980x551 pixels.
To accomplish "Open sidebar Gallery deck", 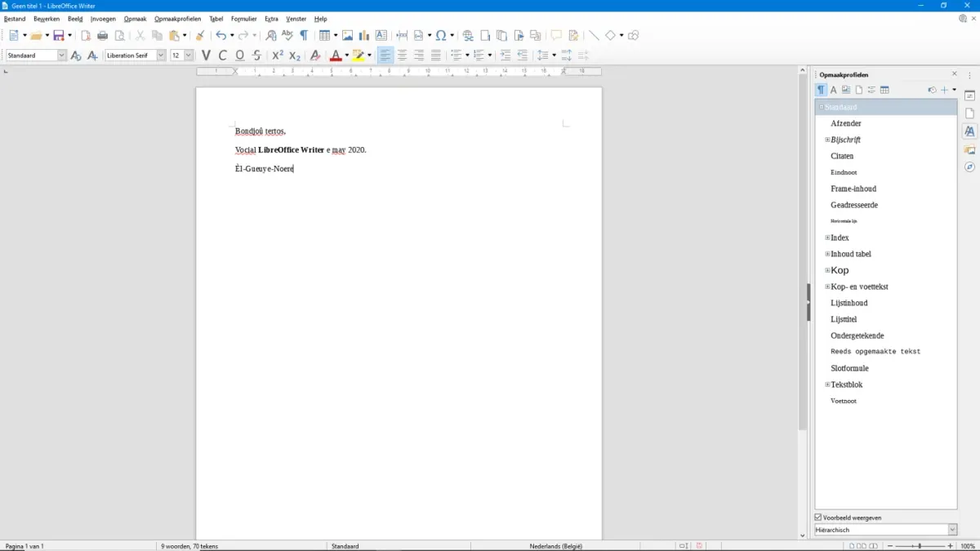I will (x=969, y=149).
